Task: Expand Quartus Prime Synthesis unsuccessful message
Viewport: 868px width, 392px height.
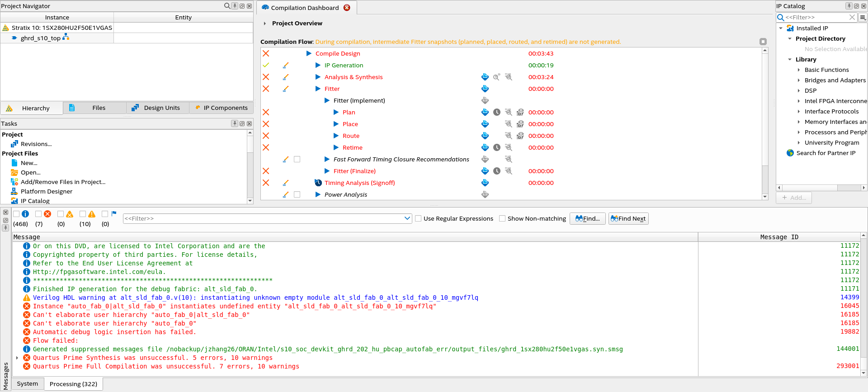Action: [17, 358]
